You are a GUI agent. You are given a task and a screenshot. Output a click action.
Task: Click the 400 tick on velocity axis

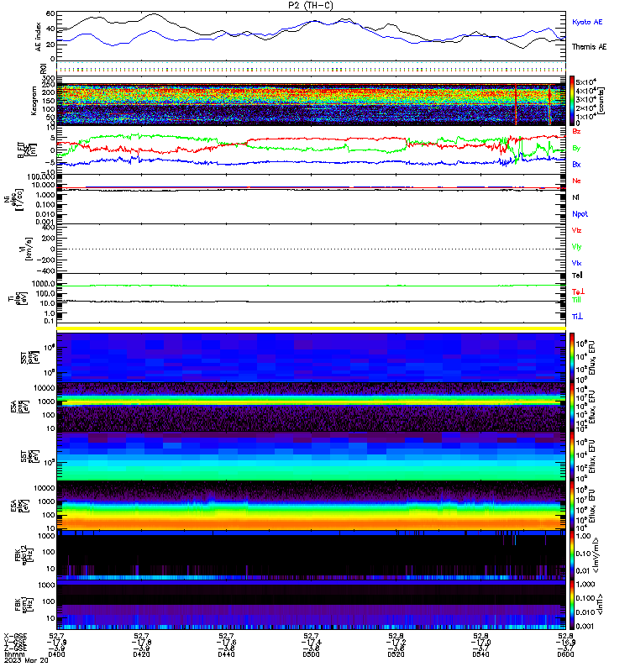point(49,227)
